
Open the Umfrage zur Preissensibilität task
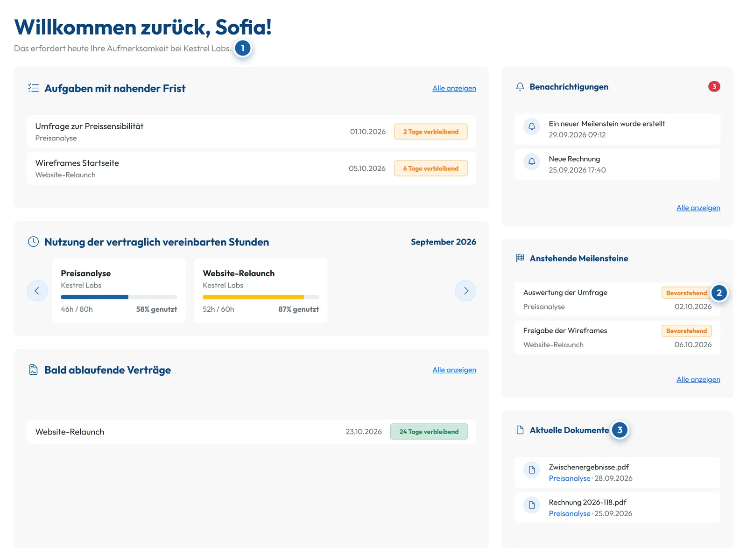pyautogui.click(x=251, y=132)
